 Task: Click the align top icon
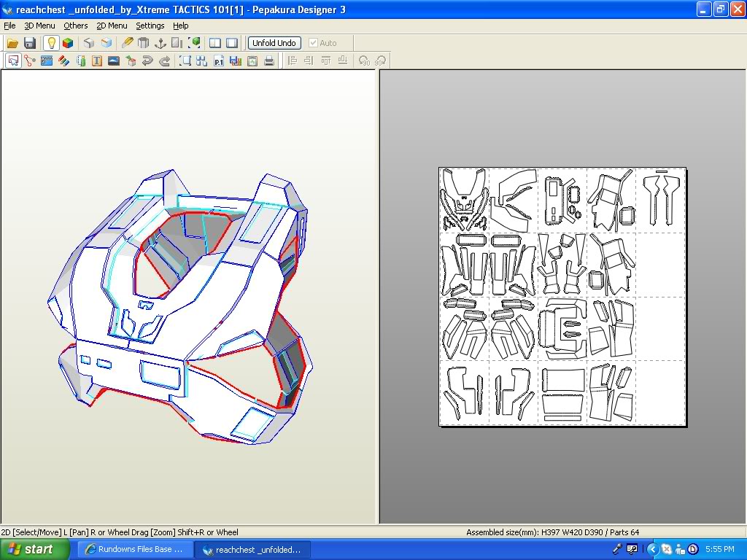click(x=326, y=61)
